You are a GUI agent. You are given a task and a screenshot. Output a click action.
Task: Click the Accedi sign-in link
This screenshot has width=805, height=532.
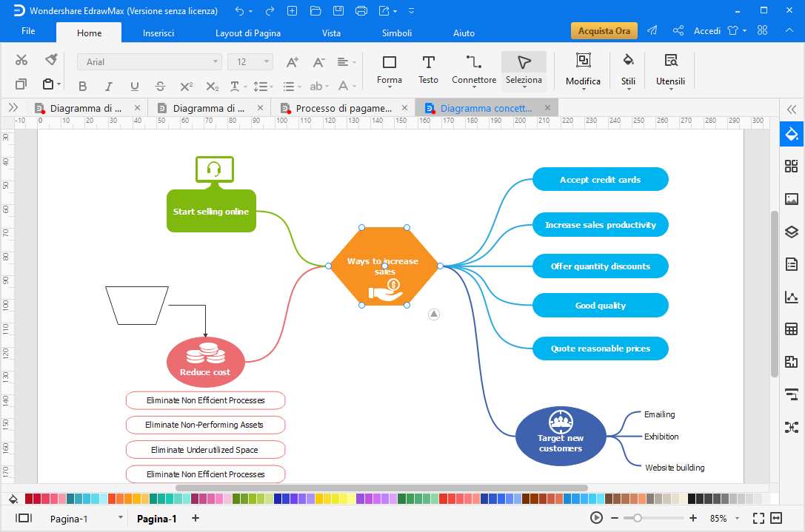(707, 31)
